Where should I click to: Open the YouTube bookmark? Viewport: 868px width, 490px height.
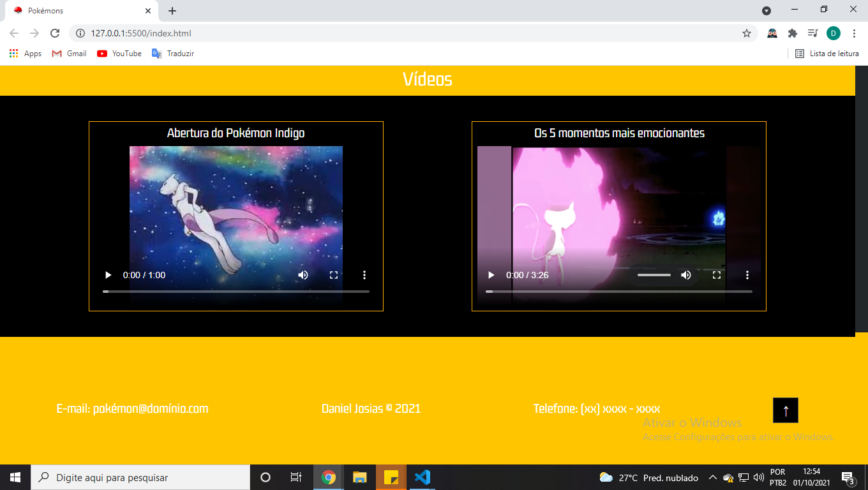coord(119,54)
